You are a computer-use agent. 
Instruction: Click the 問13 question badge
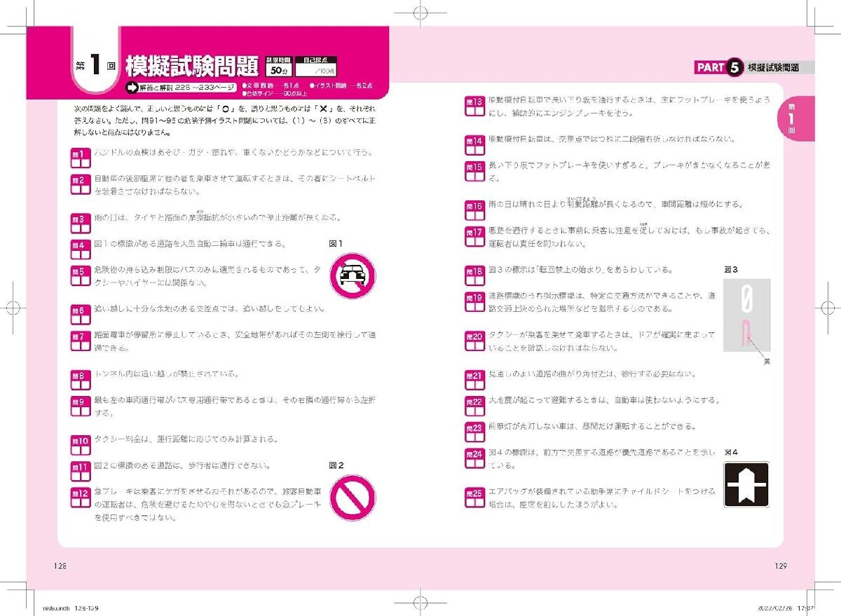[x=475, y=105]
